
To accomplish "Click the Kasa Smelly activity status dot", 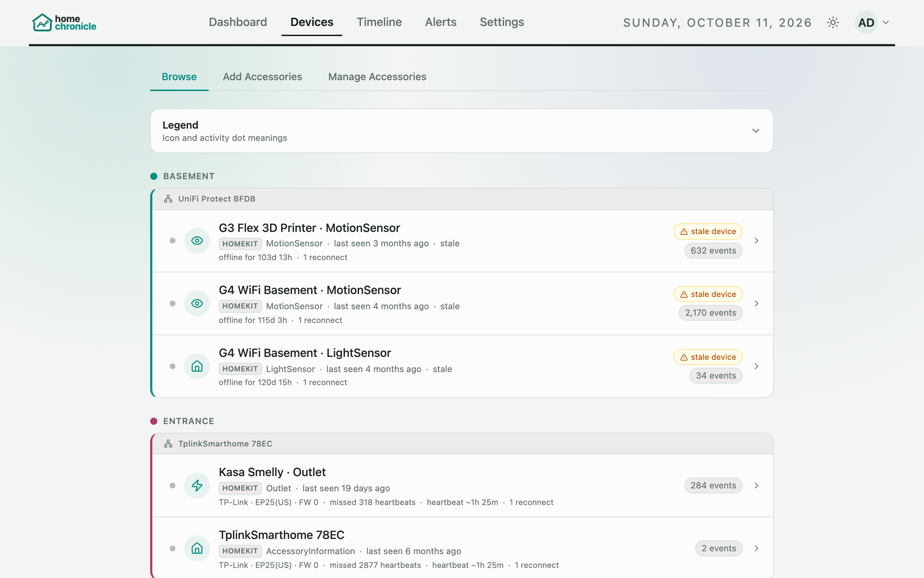I will (x=173, y=486).
